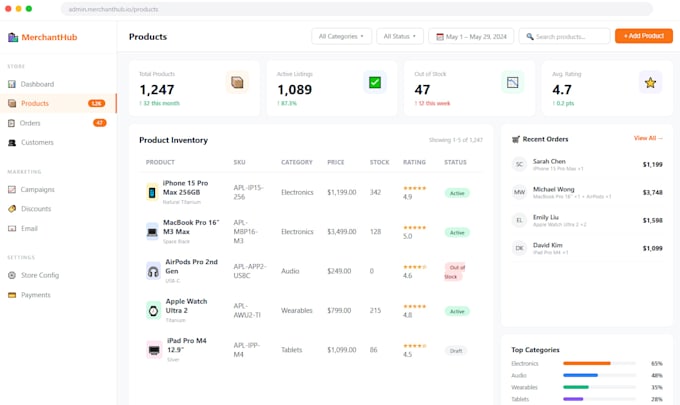
Task: Click the Store Config gear icon
Action: (x=12, y=275)
